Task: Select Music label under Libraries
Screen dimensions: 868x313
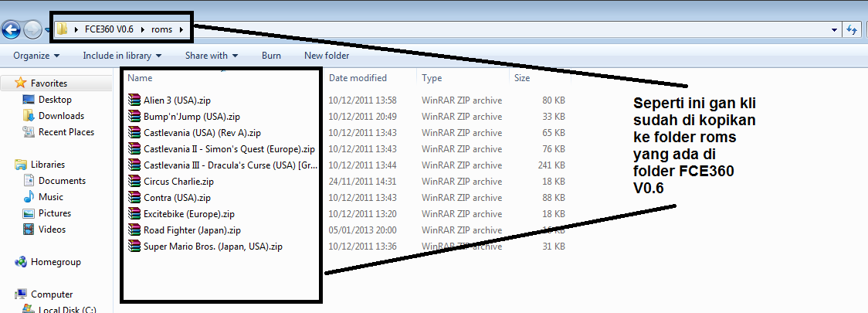Action: point(51,196)
